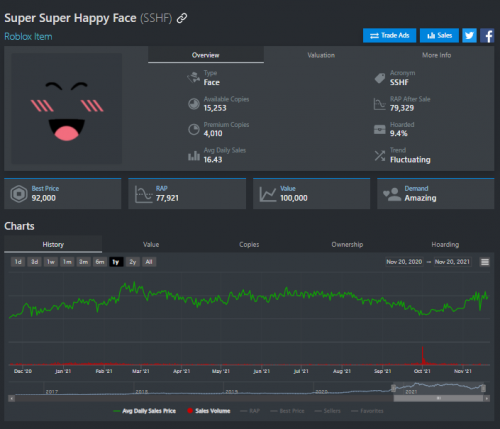Image resolution: width=500 pixels, height=429 pixels.
Task: Toggle Sales Volume series in legend
Action: (209, 411)
